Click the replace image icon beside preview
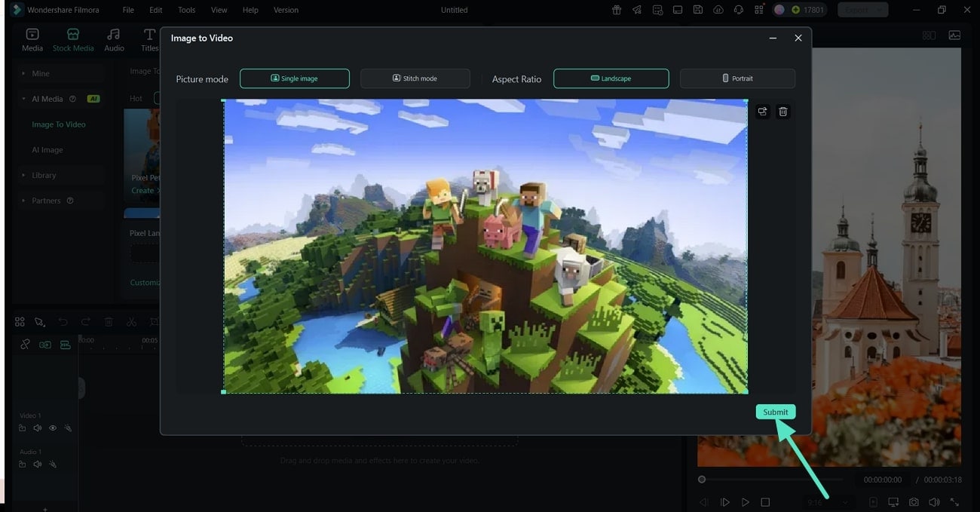This screenshot has height=512, width=980. point(762,112)
